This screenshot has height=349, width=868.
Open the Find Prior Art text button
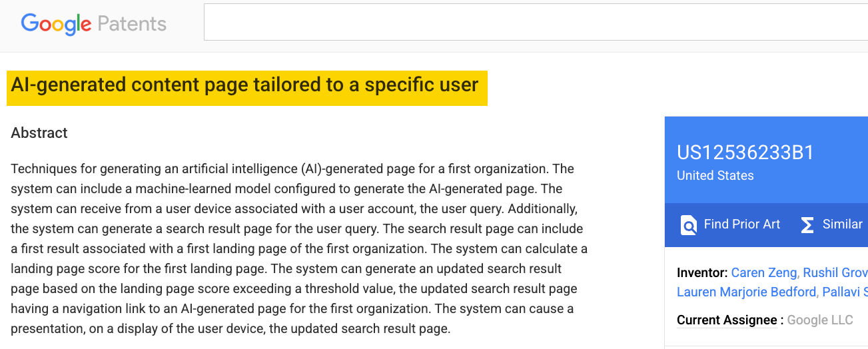741,224
